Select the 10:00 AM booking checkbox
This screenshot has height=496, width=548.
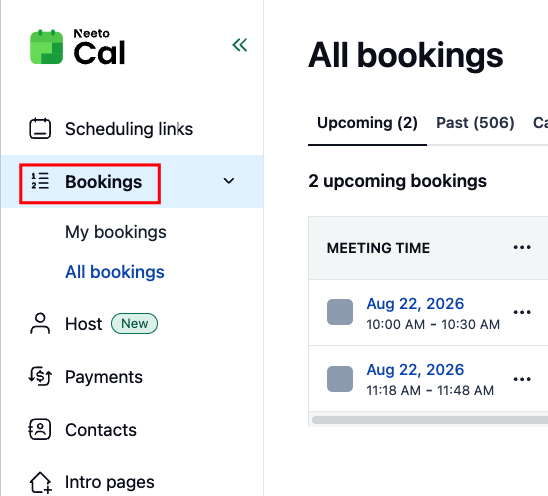click(x=340, y=312)
